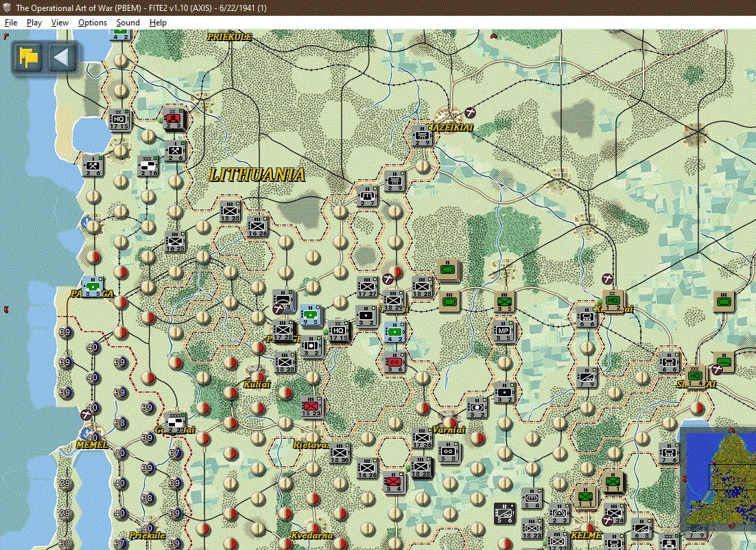This screenshot has width=756, height=550.
Task: Click the hex marker numbered 30
Action: coord(64,543)
